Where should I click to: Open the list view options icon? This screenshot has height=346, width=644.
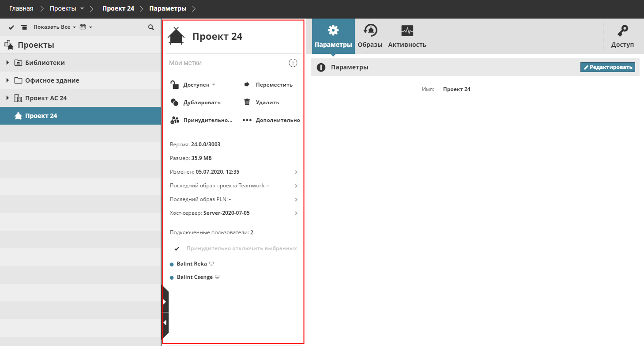click(x=24, y=27)
